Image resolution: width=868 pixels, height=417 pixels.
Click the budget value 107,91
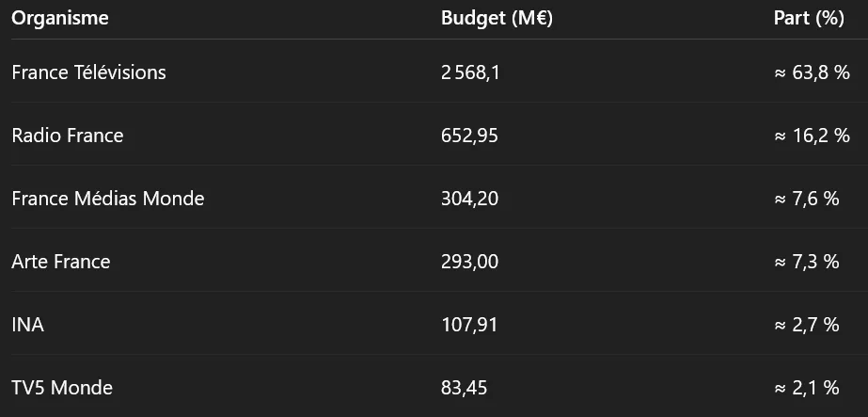click(469, 325)
